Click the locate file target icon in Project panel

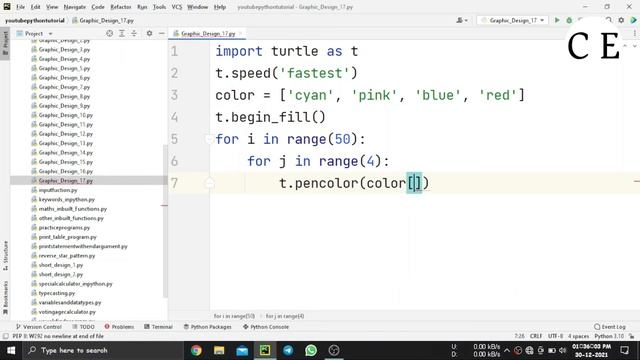(x=109, y=33)
